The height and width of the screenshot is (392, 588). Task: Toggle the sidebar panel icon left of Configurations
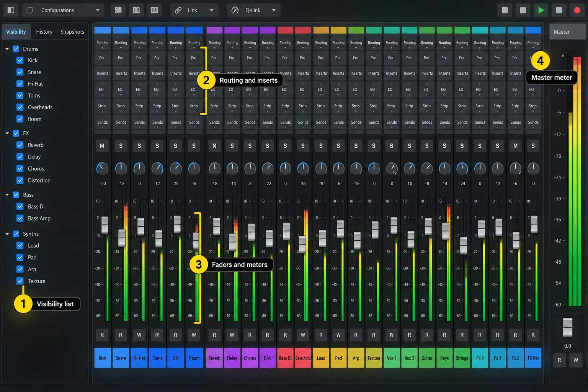click(x=11, y=10)
